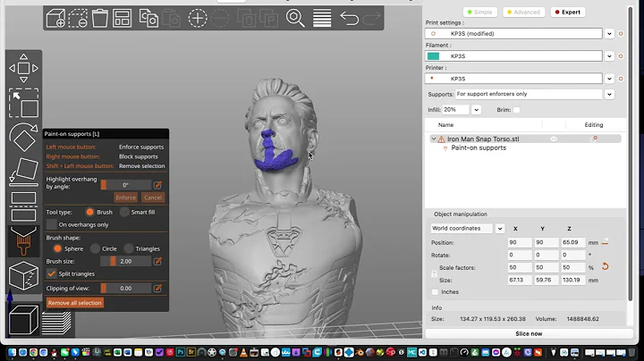Image resolution: width=644 pixels, height=361 pixels.
Task: Click the Scale factors Z input field
Action: [x=573, y=267]
